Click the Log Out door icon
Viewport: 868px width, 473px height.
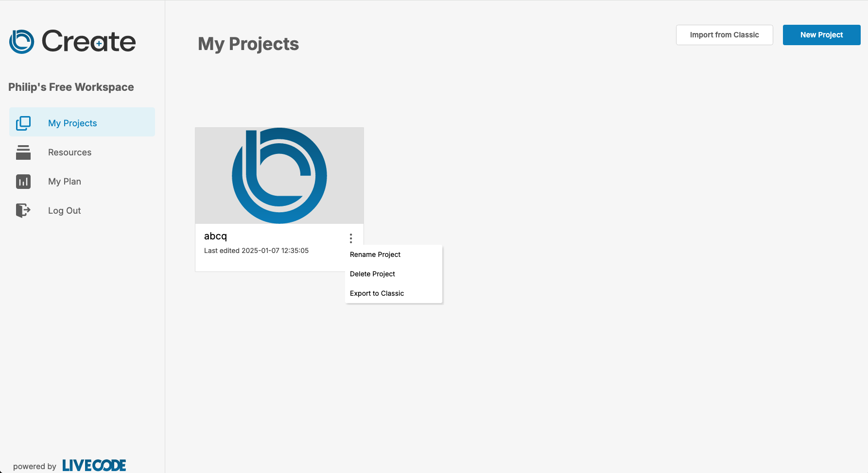23,211
